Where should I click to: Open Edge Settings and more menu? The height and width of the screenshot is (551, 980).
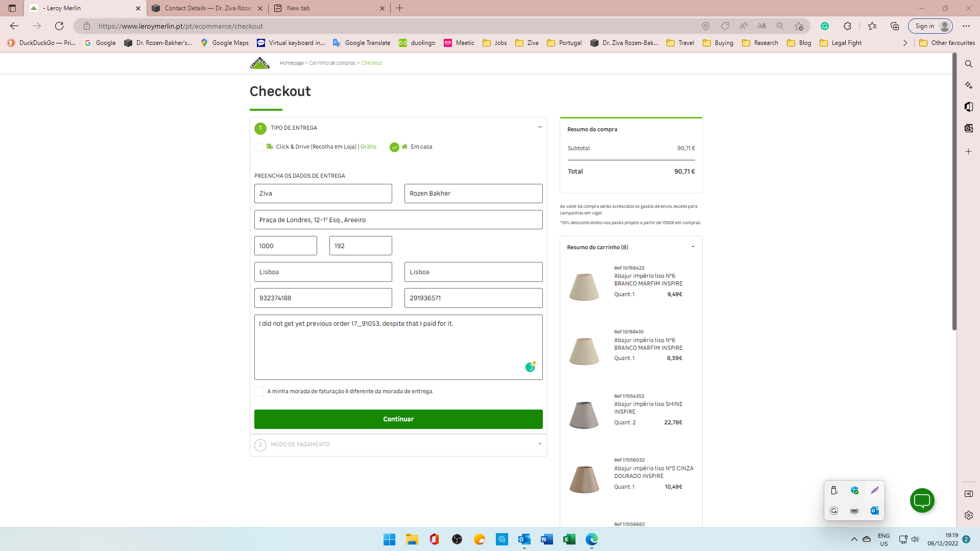coord(966,26)
